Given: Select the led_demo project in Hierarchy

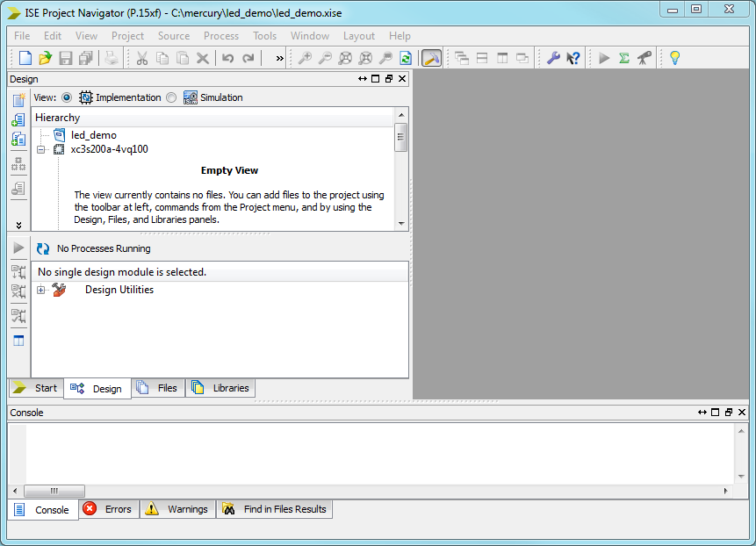Looking at the screenshot, I should [x=94, y=135].
